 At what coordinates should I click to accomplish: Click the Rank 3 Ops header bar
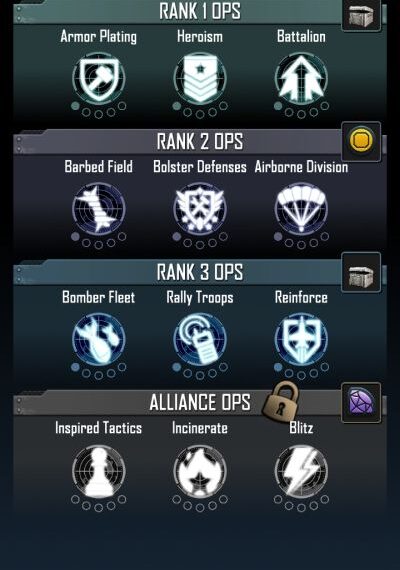click(x=178, y=272)
